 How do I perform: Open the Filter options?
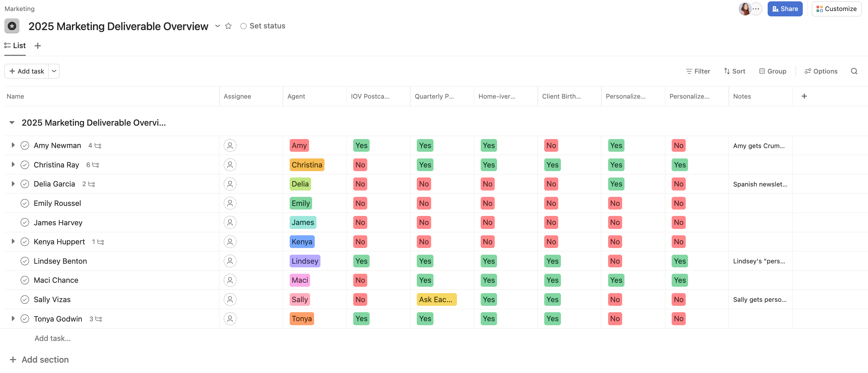tap(697, 71)
